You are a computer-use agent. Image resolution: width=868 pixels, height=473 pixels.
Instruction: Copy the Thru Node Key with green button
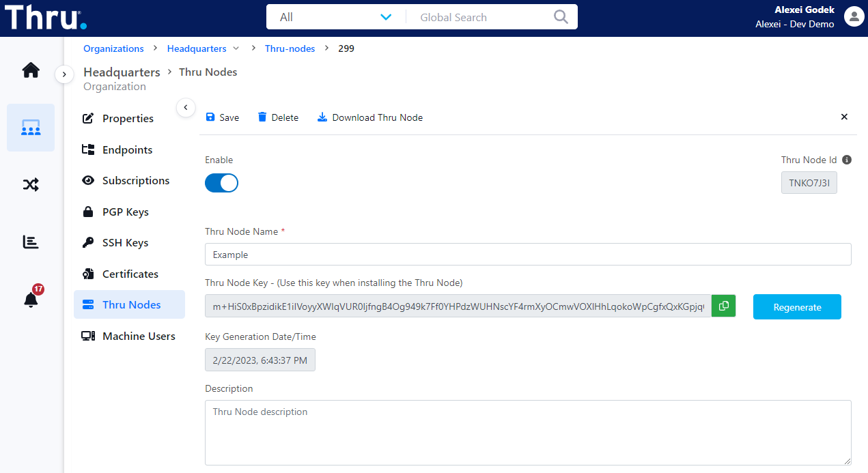[723, 306]
